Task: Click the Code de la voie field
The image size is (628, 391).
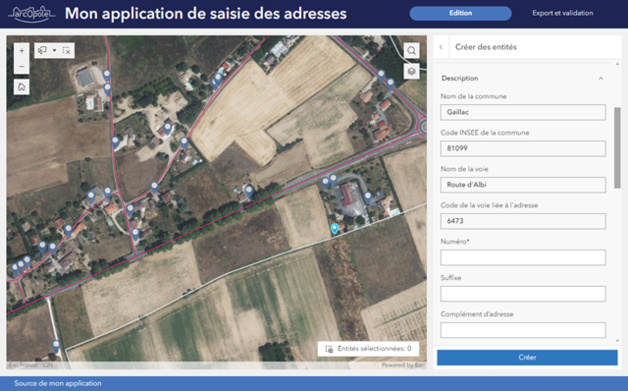Action: [x=523, y=221]
